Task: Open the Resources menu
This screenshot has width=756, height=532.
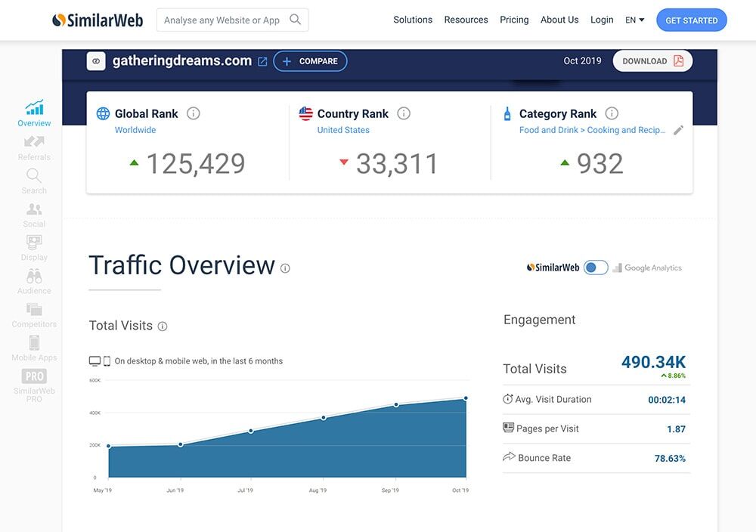Action: 466,20
